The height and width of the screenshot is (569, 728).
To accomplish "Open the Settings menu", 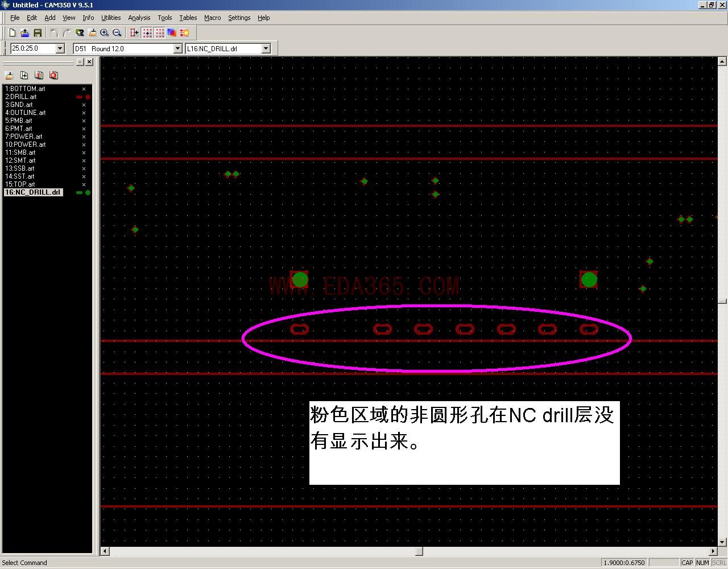I will pos(239,18).
